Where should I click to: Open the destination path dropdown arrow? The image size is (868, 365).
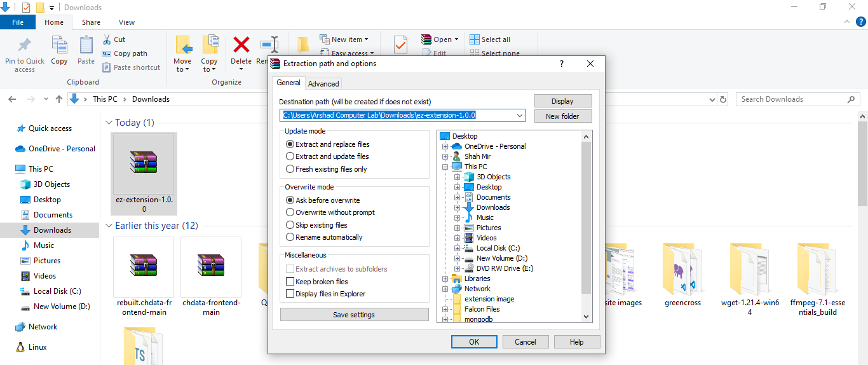click(x=520, y=116)
